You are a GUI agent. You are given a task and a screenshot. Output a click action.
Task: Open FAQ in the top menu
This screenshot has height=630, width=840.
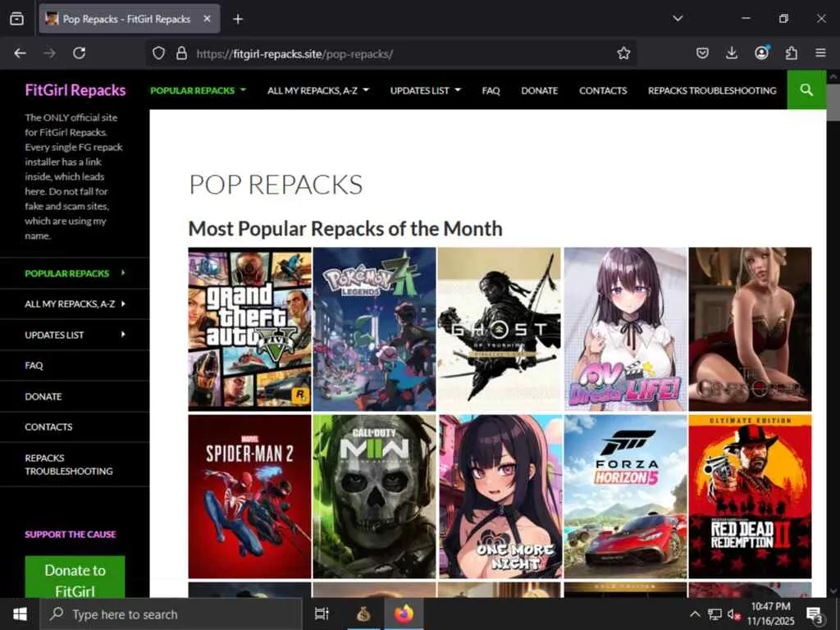click(x=491, y=90)
